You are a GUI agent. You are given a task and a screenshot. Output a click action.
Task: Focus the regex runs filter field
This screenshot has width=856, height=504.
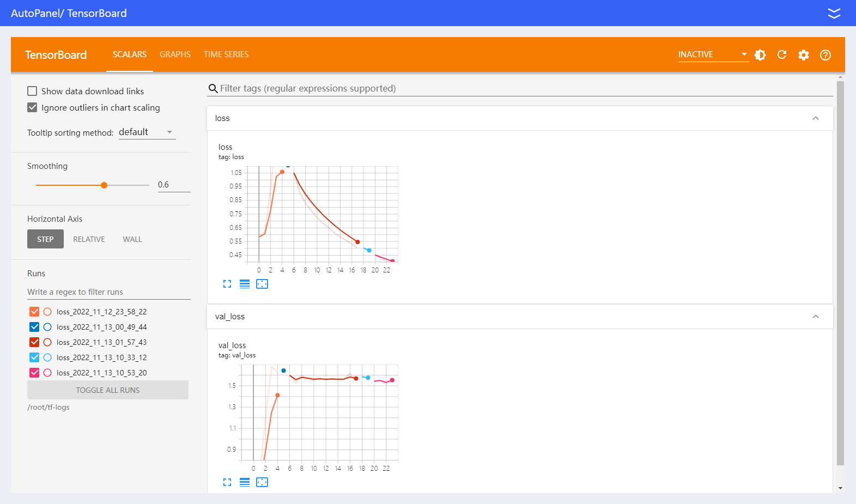click(x=109, y=292)
